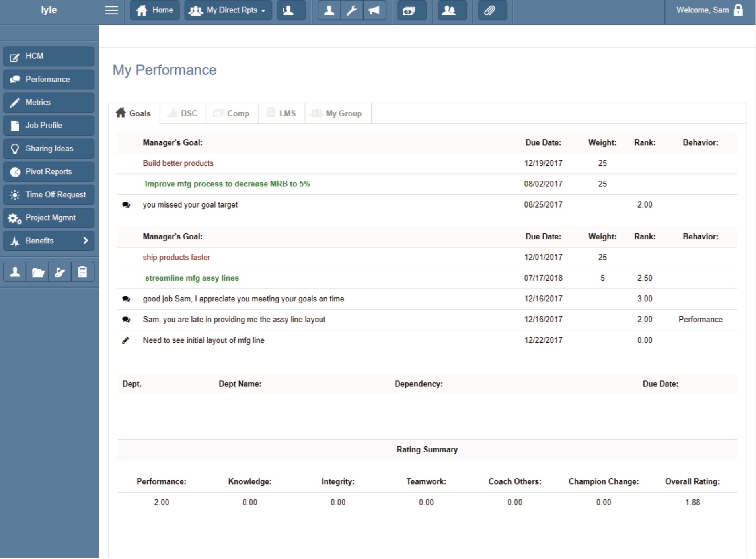Switch to the LMS tab

(282, 113)
